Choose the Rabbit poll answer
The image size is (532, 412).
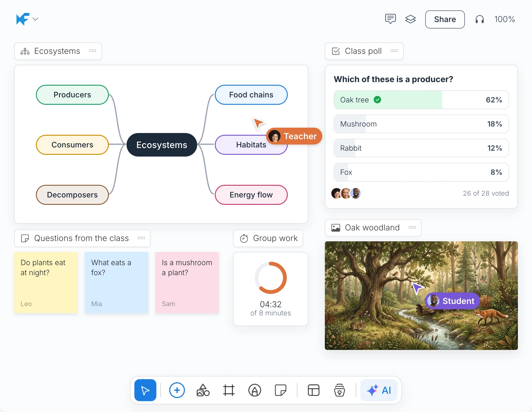click(x=421, y=148)
